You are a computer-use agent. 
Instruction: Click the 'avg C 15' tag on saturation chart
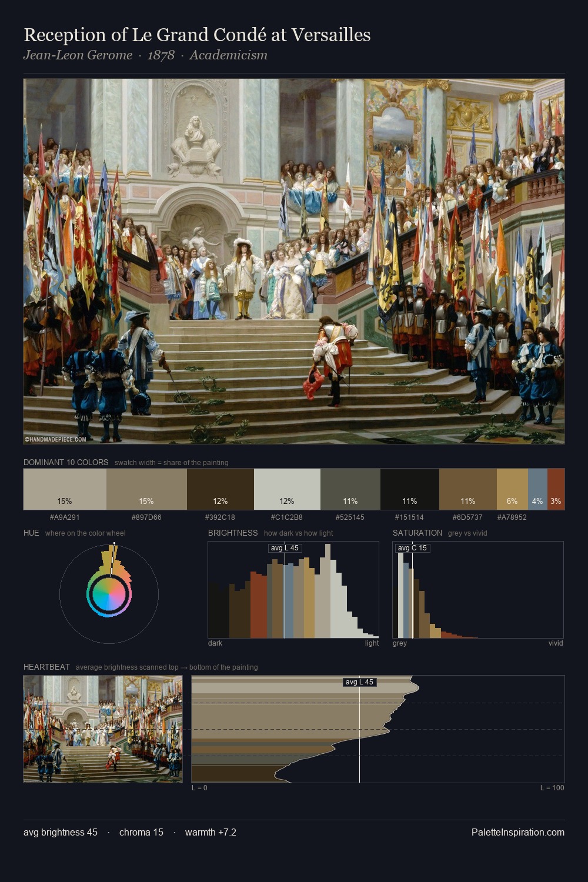[412, 548]
